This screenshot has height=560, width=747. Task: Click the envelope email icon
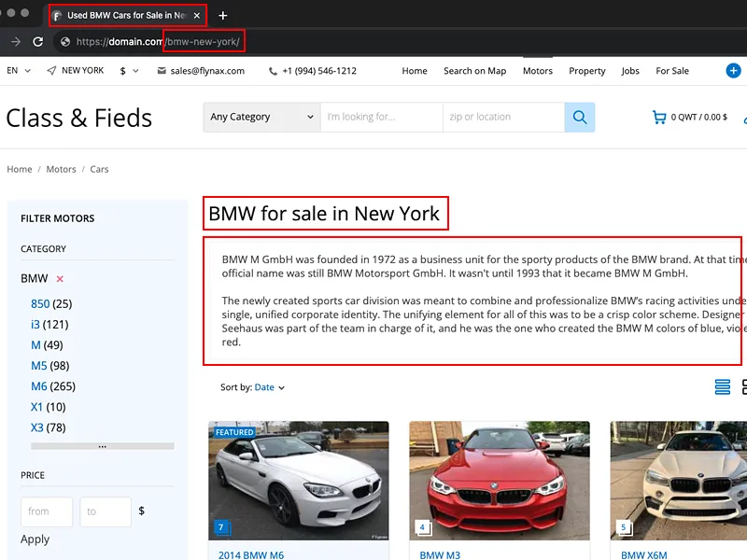pyautogui.click(x=162, y=71)
